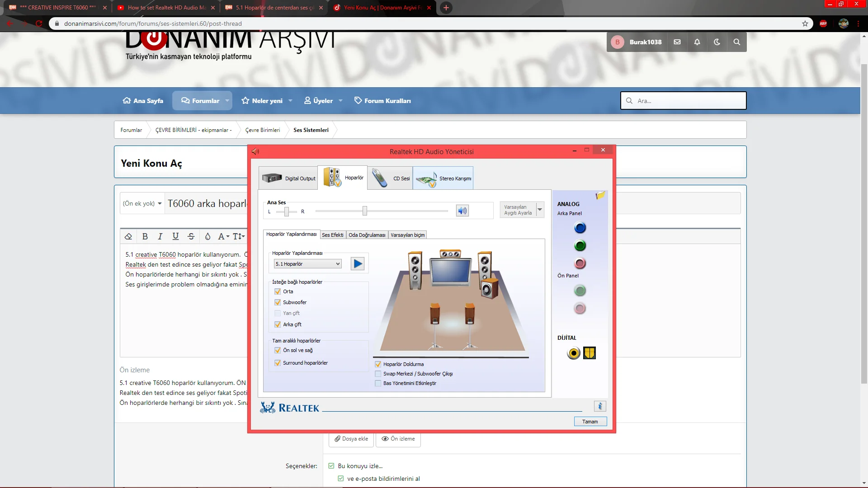This screenshot has height=488, width=868.
Task: Switch to the Digital Output tab
Action: coord(289,178)
